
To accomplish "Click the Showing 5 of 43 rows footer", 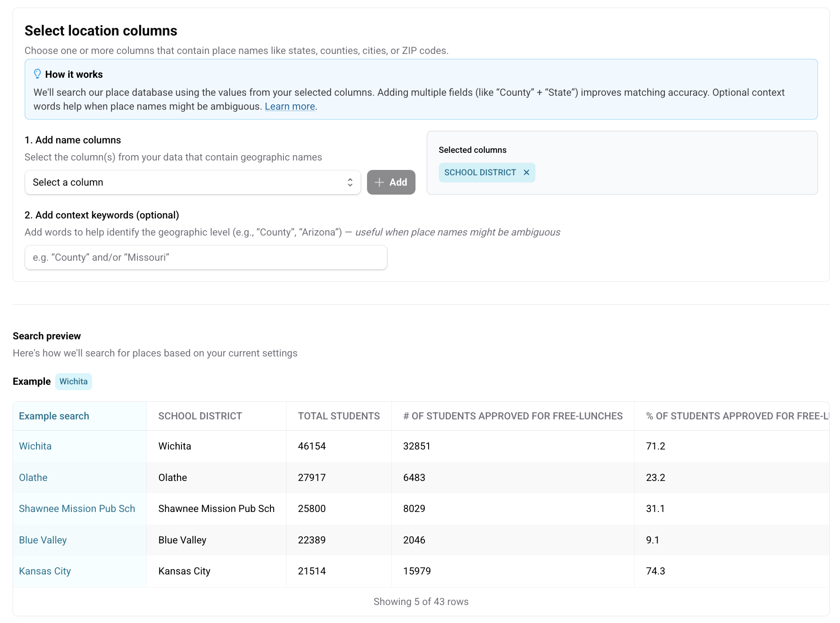I will tap(421, 602).
